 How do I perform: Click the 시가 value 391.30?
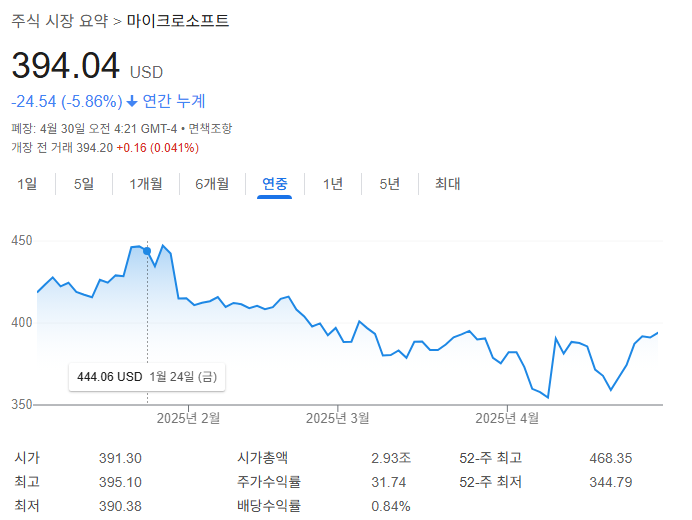pyautogui.click(x=120, y=458)
